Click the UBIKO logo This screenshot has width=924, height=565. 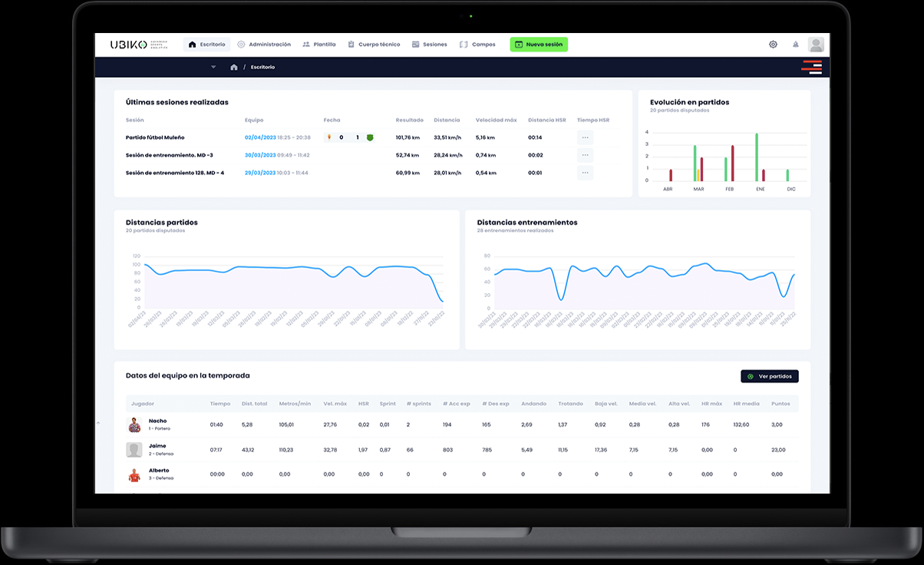(139, 45)
